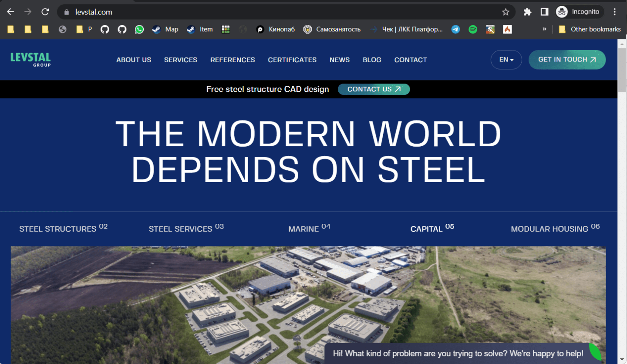This screenshot has height=364, width=627.
Task: Open the Steam 'Map' bookmark
Action: coord(165,29)
